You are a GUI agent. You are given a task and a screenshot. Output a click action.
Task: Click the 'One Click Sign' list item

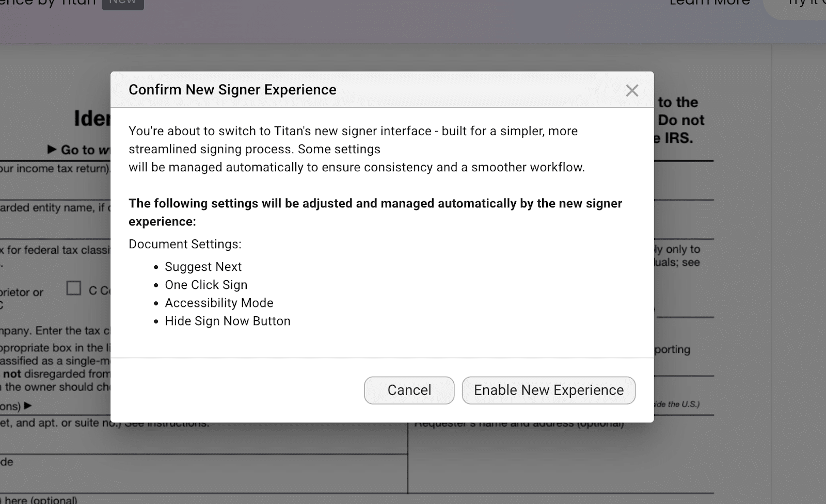[206, 285]
